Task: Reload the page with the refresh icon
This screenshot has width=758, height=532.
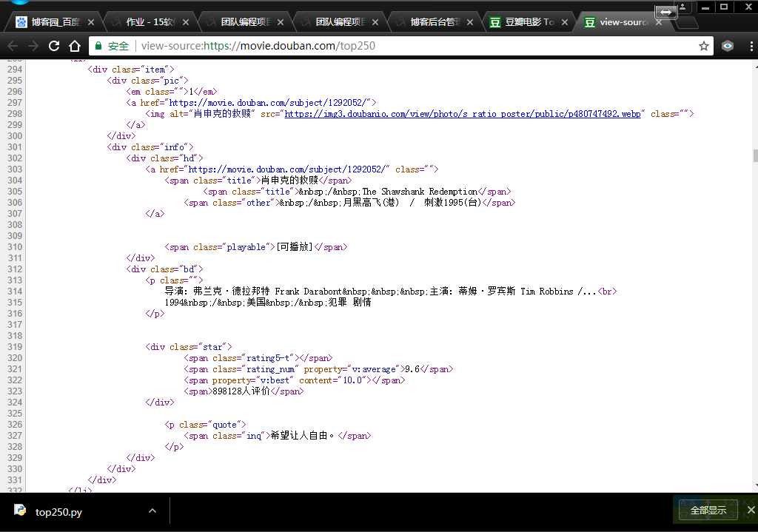Action: (x=53, y=46)
